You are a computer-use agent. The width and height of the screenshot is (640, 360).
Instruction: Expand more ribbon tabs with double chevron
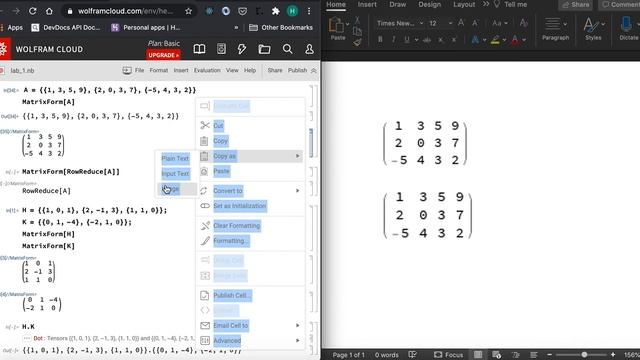[486, 4]
